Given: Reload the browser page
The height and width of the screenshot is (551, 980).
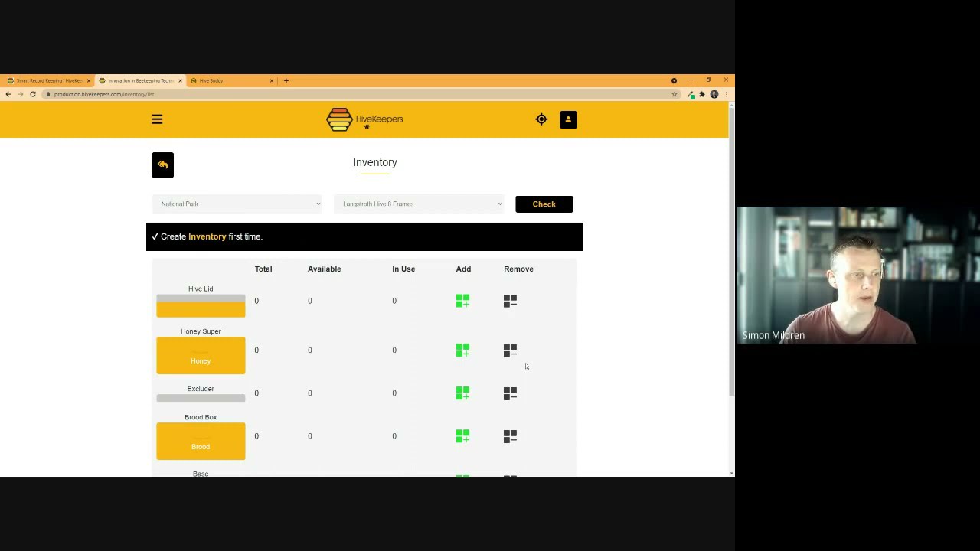Looking at the screenshot, I should (x=33, y=94).
